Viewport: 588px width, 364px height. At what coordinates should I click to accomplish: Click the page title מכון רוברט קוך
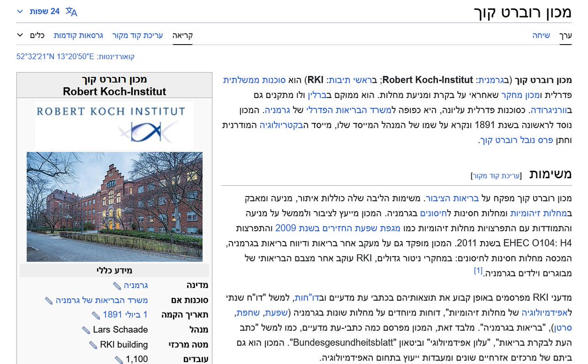[x=522, y=12]
